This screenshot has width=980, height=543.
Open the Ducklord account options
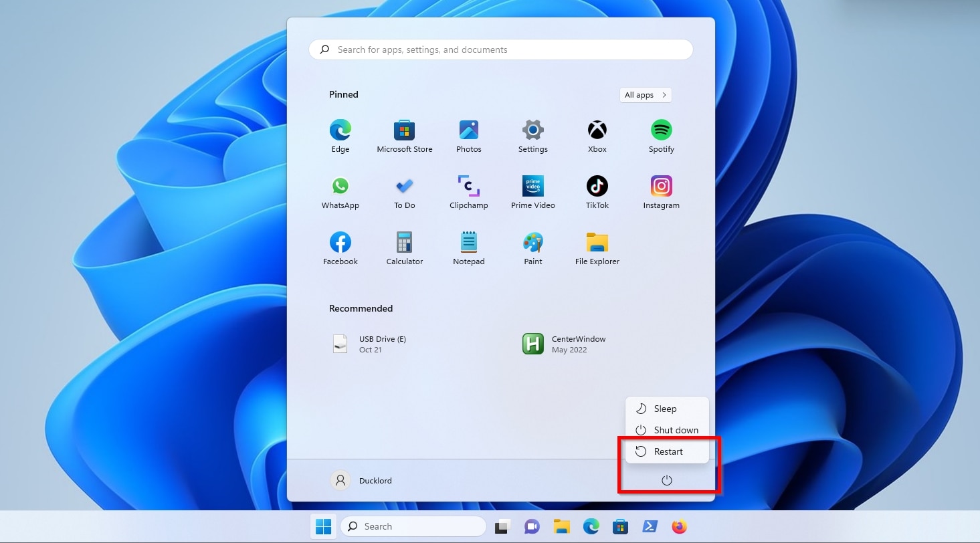(x=361, y=480)
